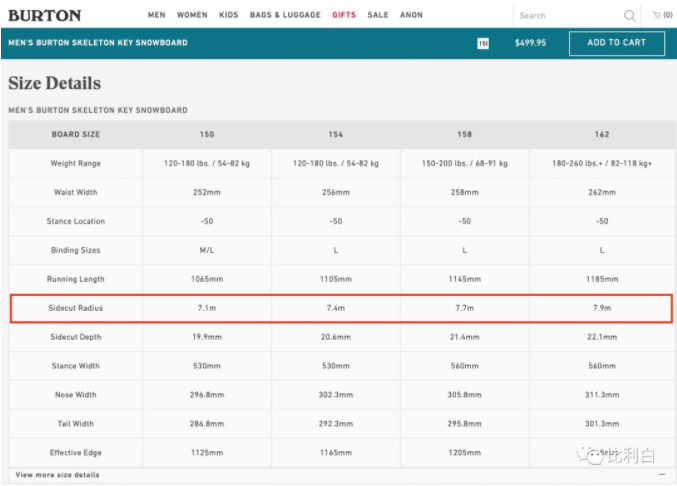The width and height of the screenshot is (677, 486).
Task: Click the 7.7m sidecut radius cell
Action: (x=465, y=308)
